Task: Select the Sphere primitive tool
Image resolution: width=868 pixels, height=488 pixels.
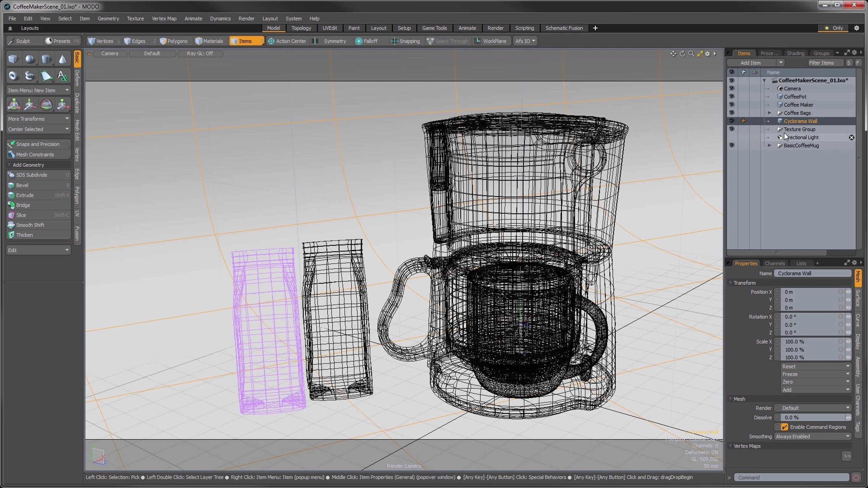Action: (30, 59)
